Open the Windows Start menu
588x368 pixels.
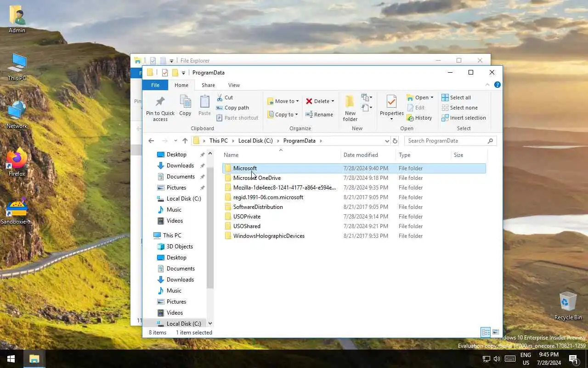click(x=11, y=359)
